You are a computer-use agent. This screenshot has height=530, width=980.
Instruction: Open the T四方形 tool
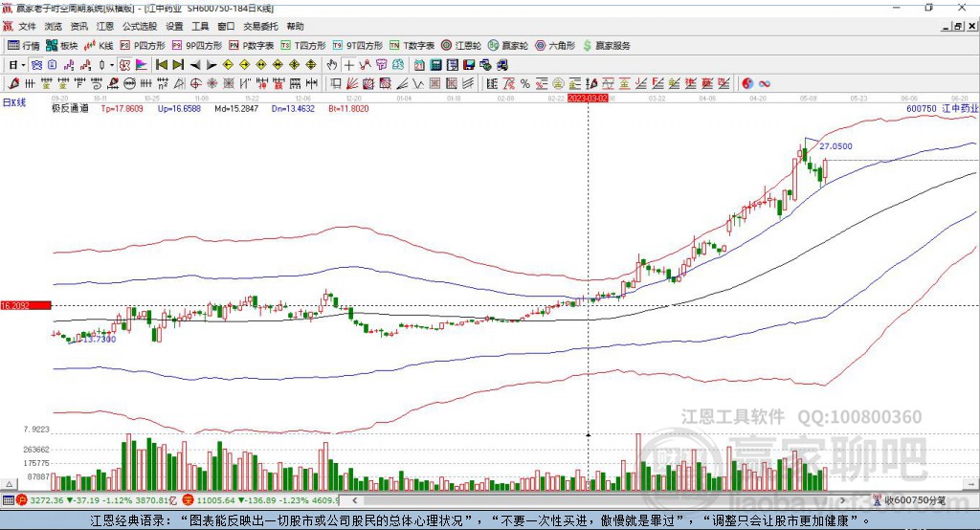303,46
